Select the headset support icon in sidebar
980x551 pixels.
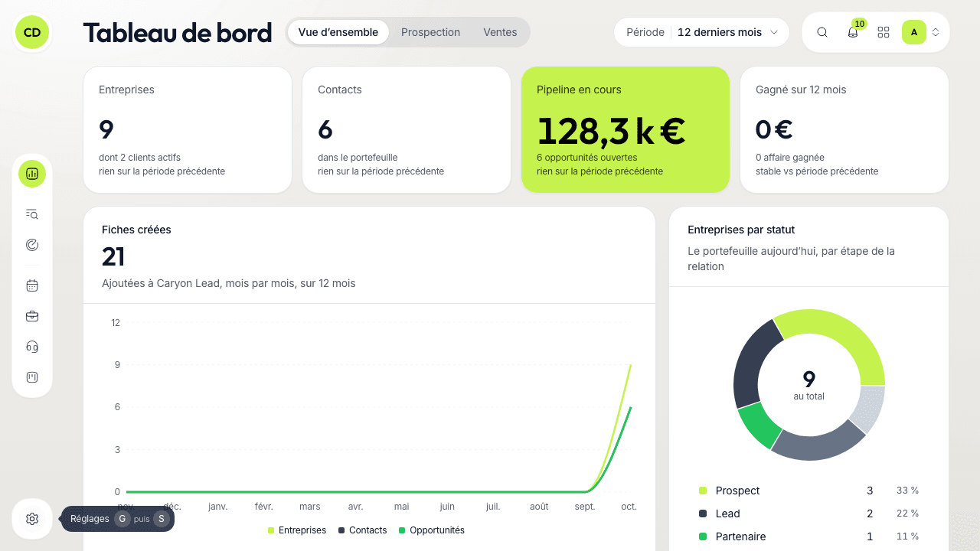click(32, 347)
